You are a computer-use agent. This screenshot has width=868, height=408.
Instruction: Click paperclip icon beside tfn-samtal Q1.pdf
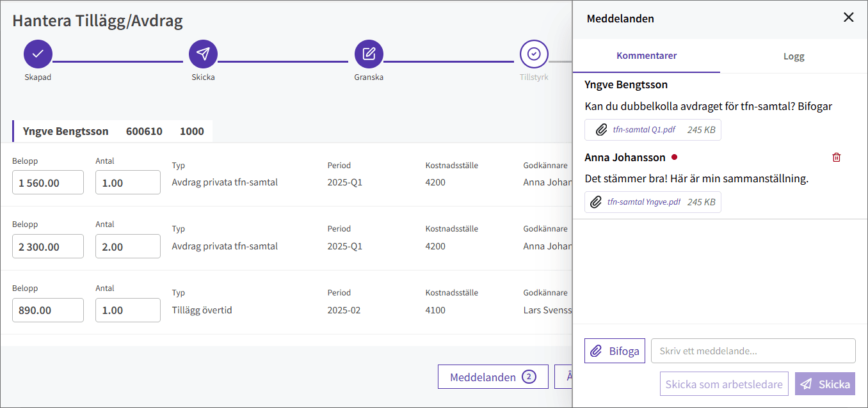coord(601,130)
